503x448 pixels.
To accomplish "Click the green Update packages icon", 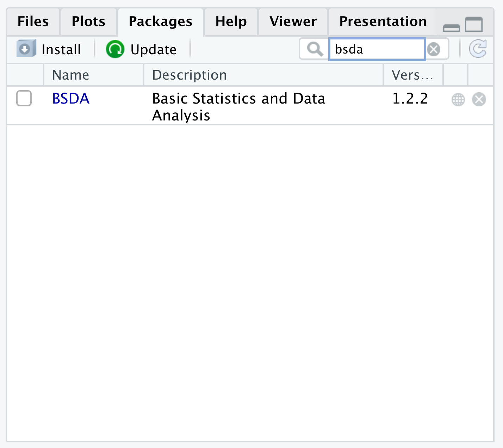I will point(115,49).
